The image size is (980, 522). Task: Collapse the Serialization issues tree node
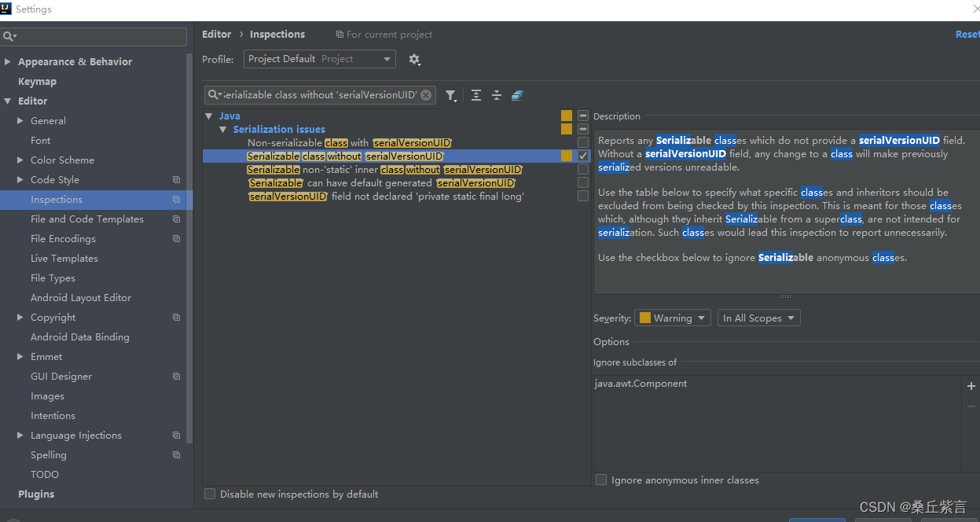pos(222,129)
